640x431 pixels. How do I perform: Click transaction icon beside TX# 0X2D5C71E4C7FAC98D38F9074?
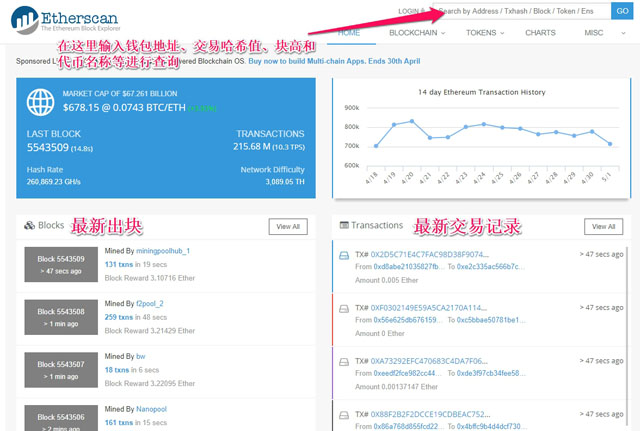pos(344,255)
